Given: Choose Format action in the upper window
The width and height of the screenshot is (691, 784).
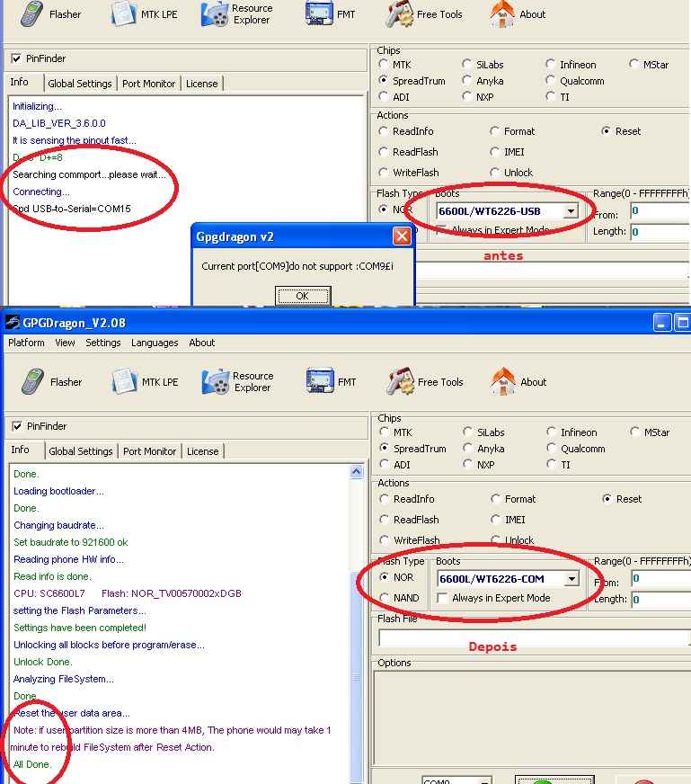Looking at the screenshot, I should pos(494,131).
